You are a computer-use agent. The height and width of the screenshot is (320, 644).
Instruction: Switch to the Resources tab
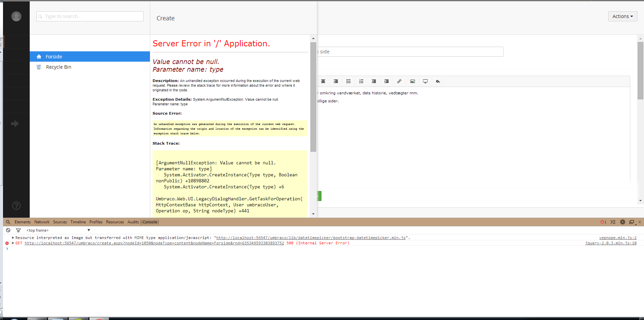click(115, 222)
